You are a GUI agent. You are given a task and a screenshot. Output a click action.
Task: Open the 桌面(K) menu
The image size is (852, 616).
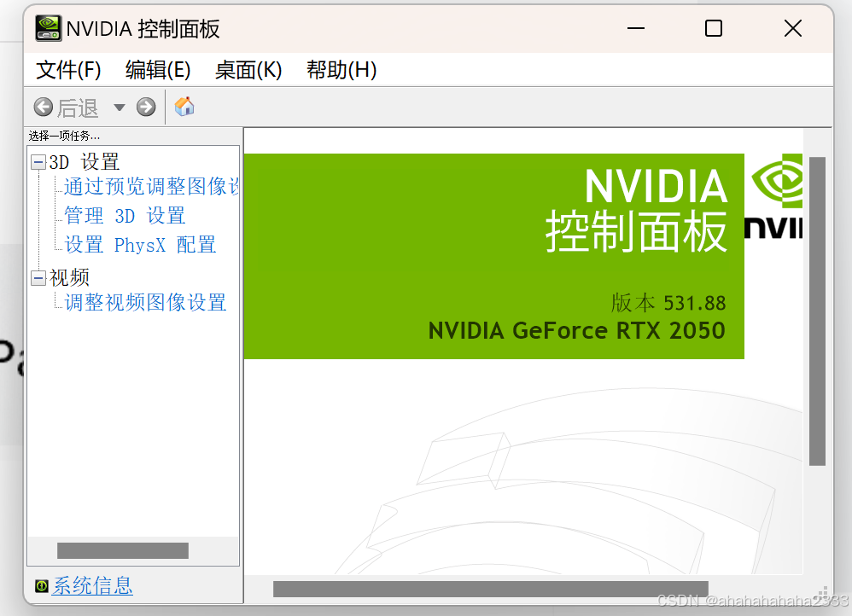tap(248, 69)
